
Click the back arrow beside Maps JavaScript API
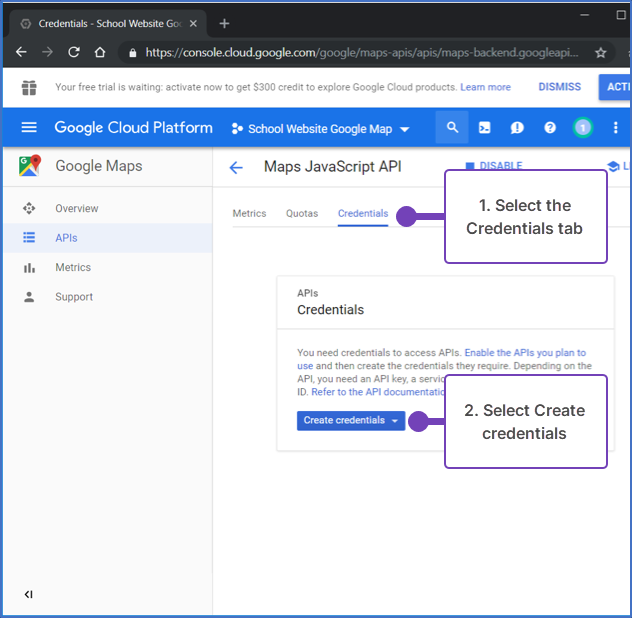point(236,167)
